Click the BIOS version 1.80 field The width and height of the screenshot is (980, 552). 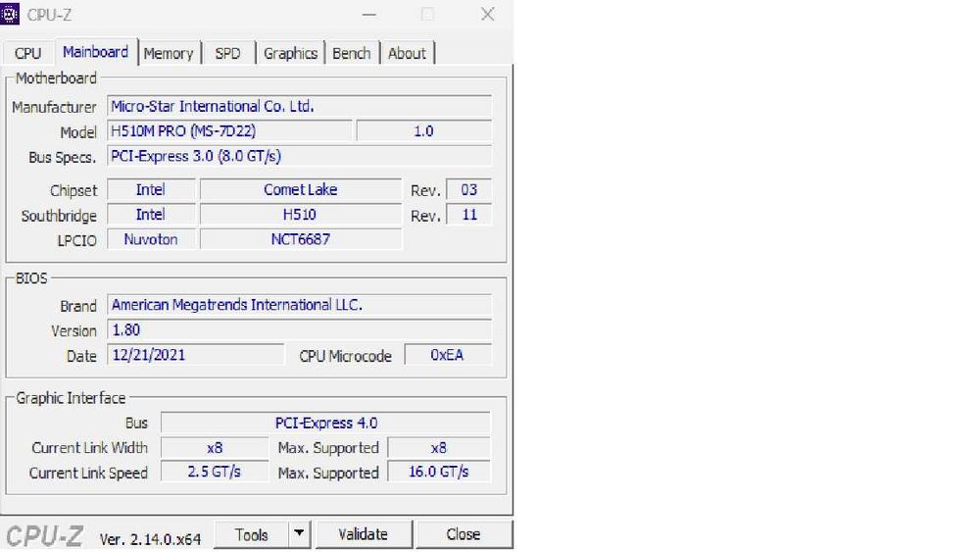(x=299, y=330)
